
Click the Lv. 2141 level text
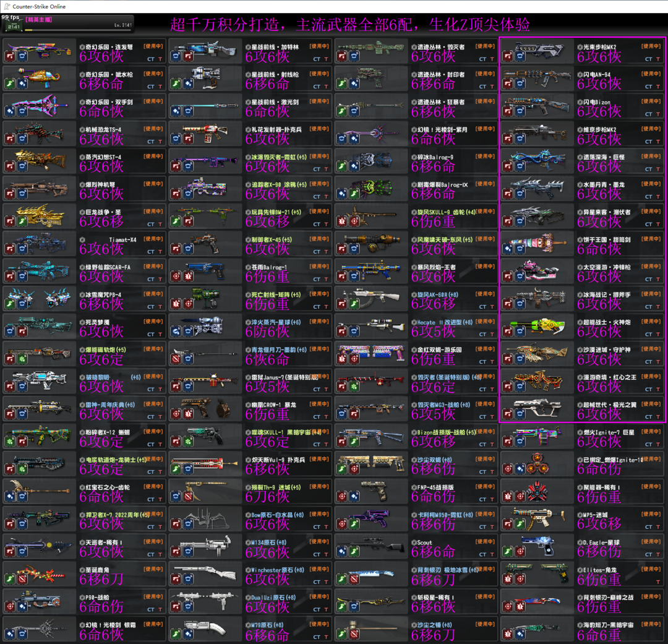point(122,25)
